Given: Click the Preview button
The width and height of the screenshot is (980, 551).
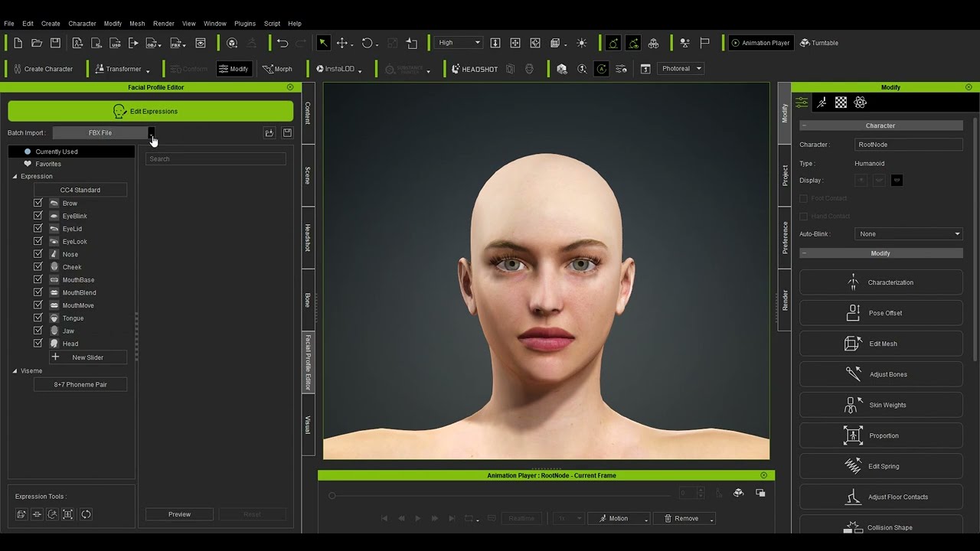Looking at the screenshot, I should click(179, 514).
